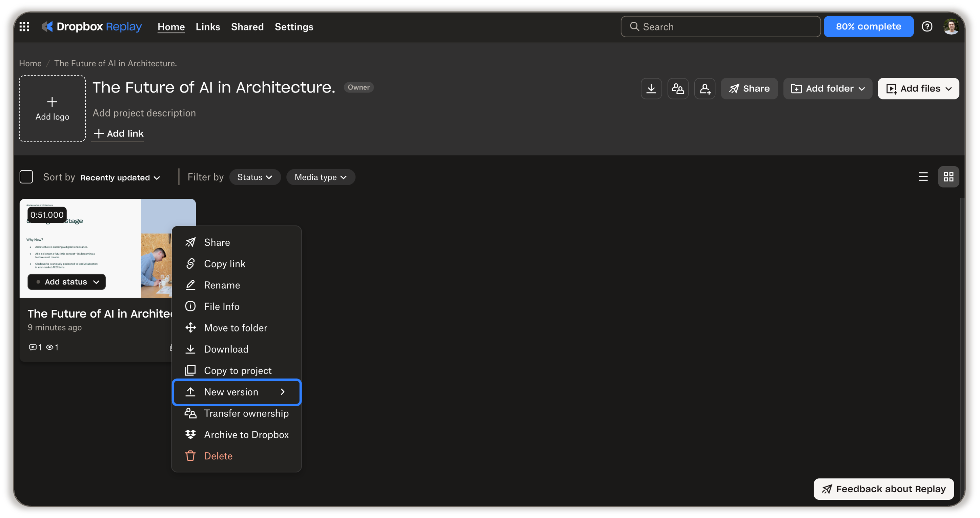Viewport: 980px width, 518px height.
Task: Click the help question mark icon
Action: [x=927, y=27]
